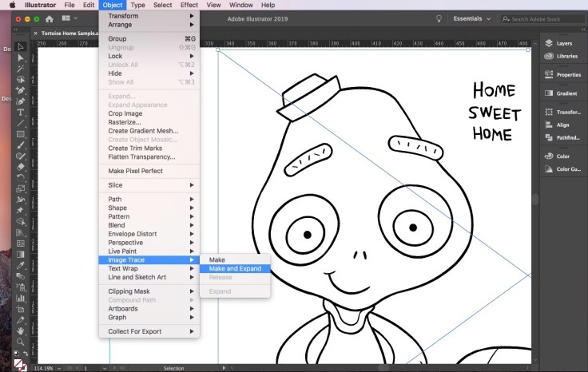
Task: Click the Home screen icon
Action: point(49,18)
